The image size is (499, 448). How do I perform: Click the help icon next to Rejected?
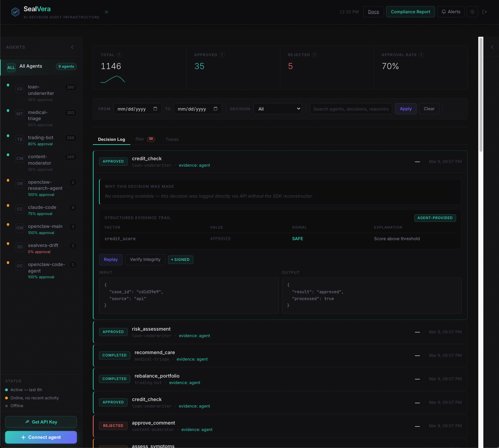[315, 55]
